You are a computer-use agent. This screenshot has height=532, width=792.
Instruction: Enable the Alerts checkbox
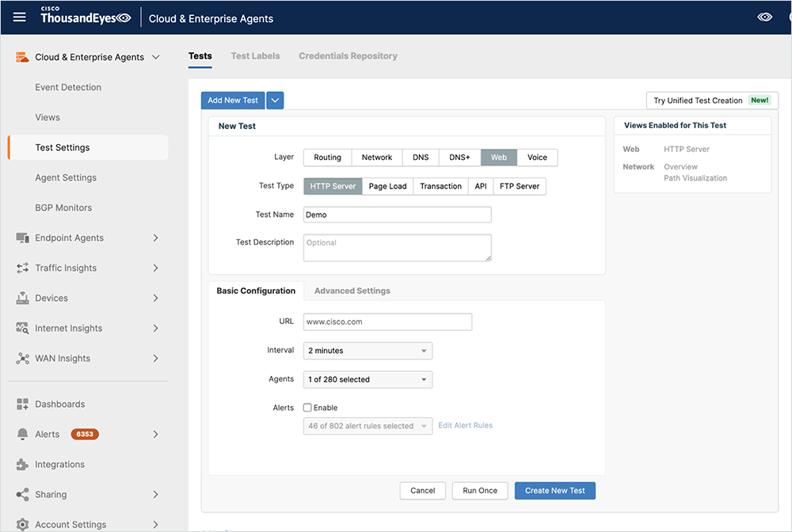tap(308, 408)
